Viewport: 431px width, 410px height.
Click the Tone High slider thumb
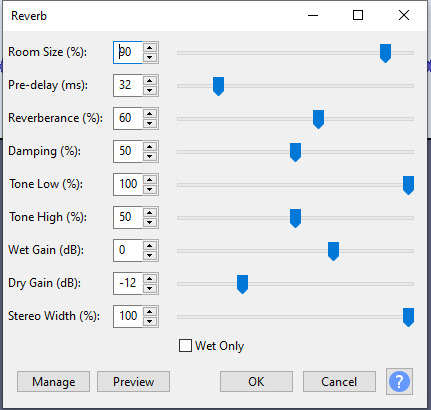coord(295,218)
